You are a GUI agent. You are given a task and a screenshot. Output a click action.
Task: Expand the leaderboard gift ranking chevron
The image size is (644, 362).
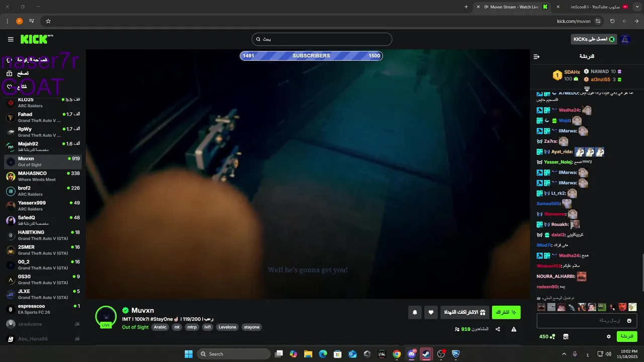tap(587, 89)
